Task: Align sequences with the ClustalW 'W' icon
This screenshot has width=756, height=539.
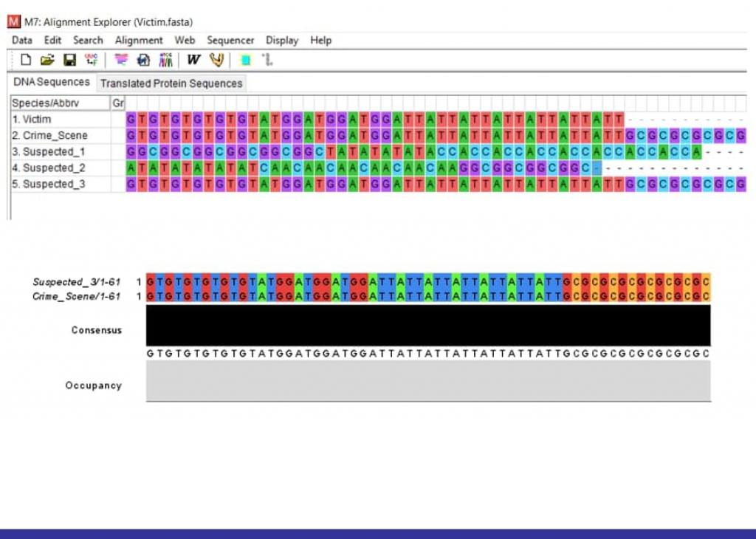Action: [x=193, y=60]
